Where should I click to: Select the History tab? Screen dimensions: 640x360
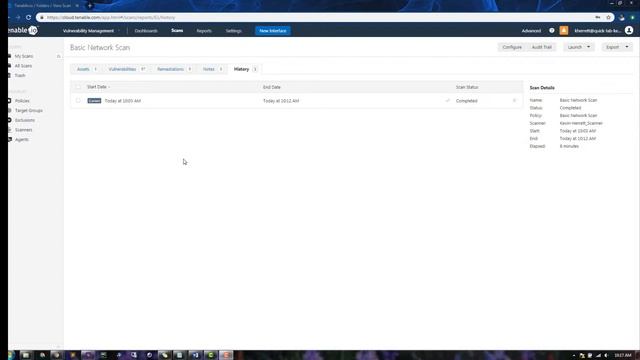point(245,69)
